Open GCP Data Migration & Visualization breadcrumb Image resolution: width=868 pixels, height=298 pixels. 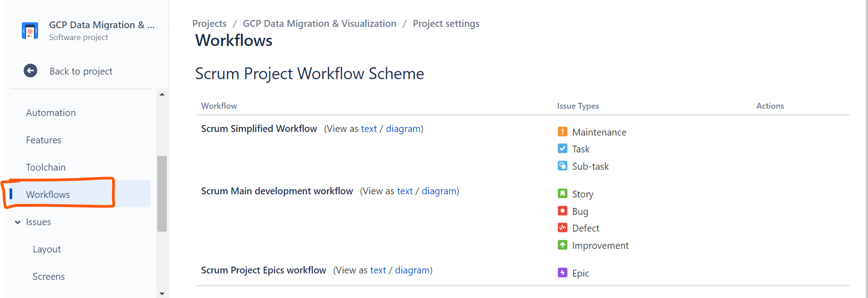coord(319,24)
